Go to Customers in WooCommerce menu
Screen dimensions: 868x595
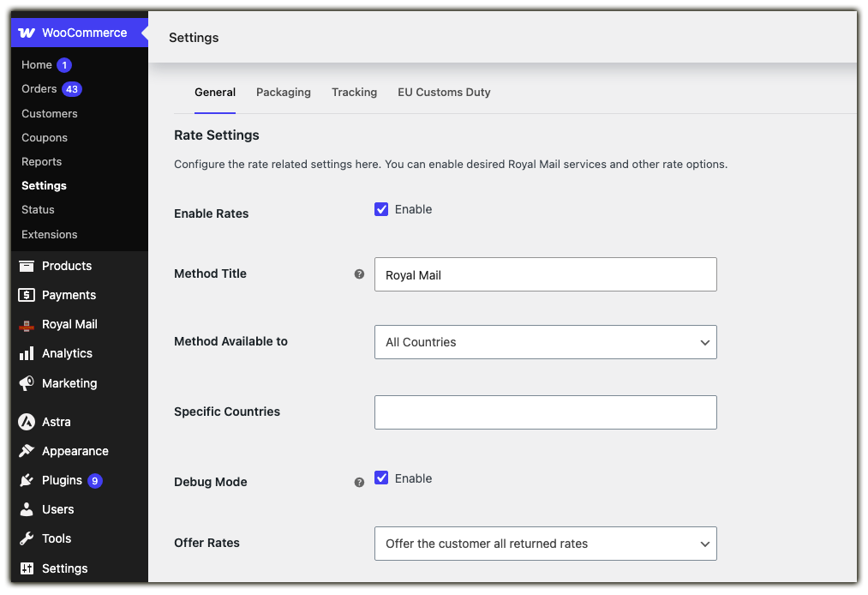49,113
